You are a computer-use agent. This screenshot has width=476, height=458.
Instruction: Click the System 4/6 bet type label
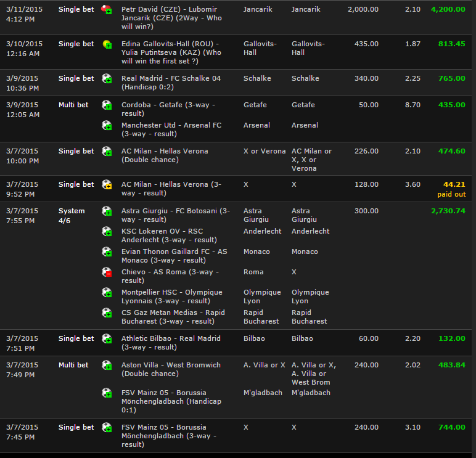(72, 216)
